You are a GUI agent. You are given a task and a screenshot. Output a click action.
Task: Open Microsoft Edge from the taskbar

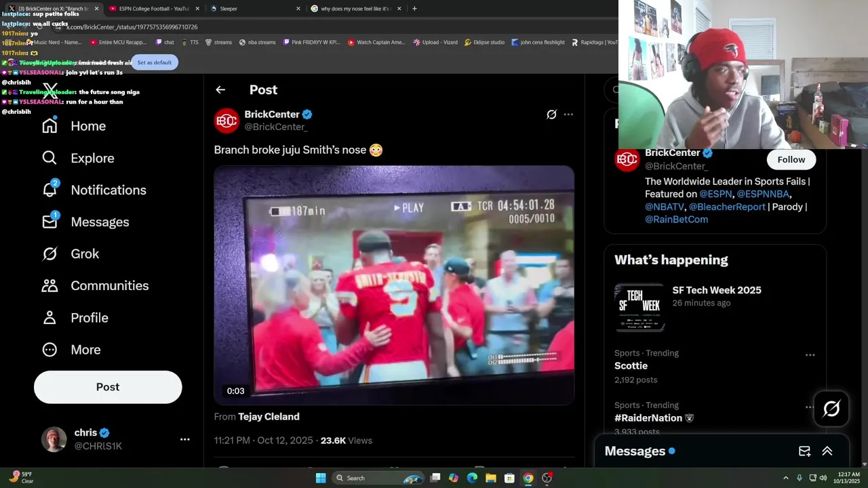[472, 478]
